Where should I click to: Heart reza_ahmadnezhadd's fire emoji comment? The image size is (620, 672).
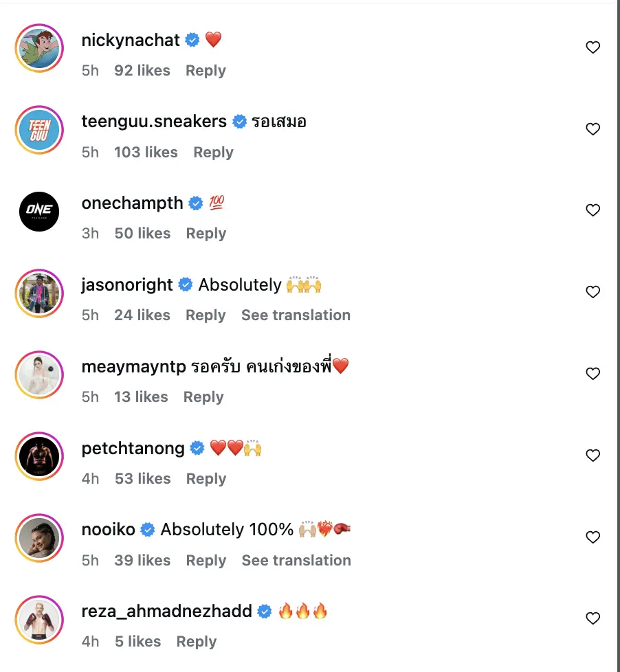(x=593, y=618)
